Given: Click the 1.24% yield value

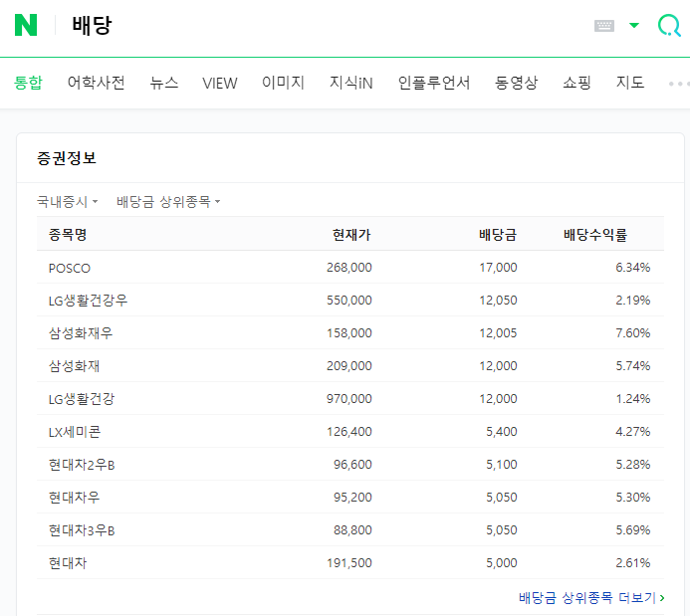Looking at the screenshot, I should pyautogui.click(x=633, y=399).
